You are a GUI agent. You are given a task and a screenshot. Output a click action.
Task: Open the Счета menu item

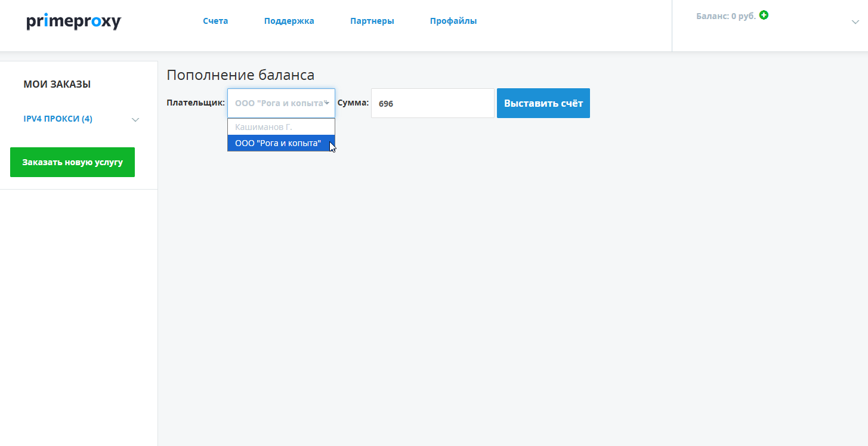[x=215, y=21]
